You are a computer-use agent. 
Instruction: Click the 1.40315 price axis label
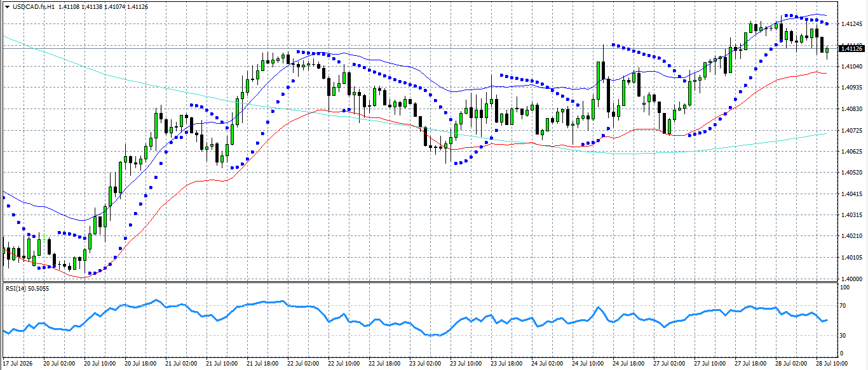(851, 215)
